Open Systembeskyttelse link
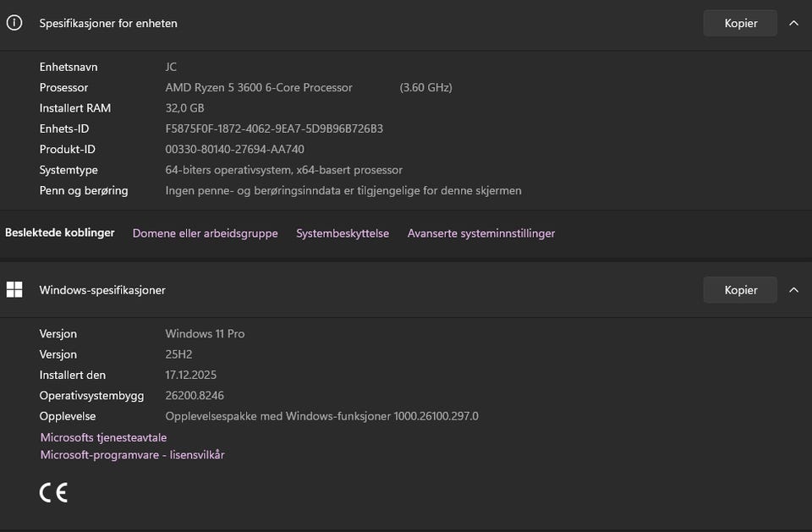 point(343,233)
